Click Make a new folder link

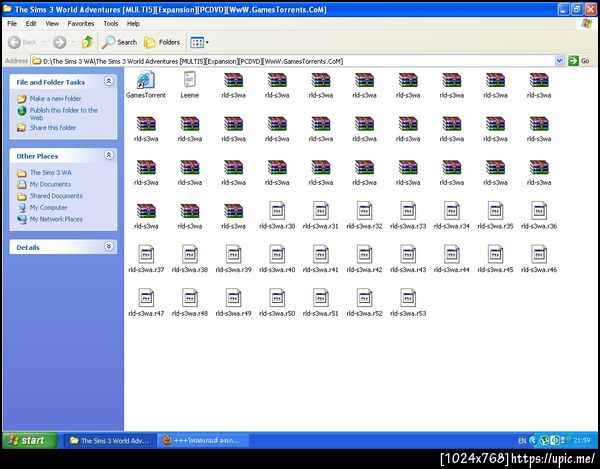[x=49, y=99]
